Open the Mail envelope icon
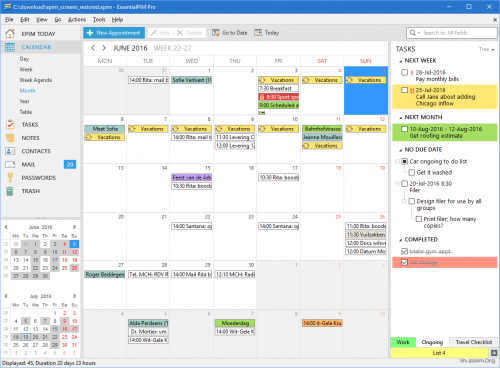Screen dimensions: 500x368 (10, 164)
